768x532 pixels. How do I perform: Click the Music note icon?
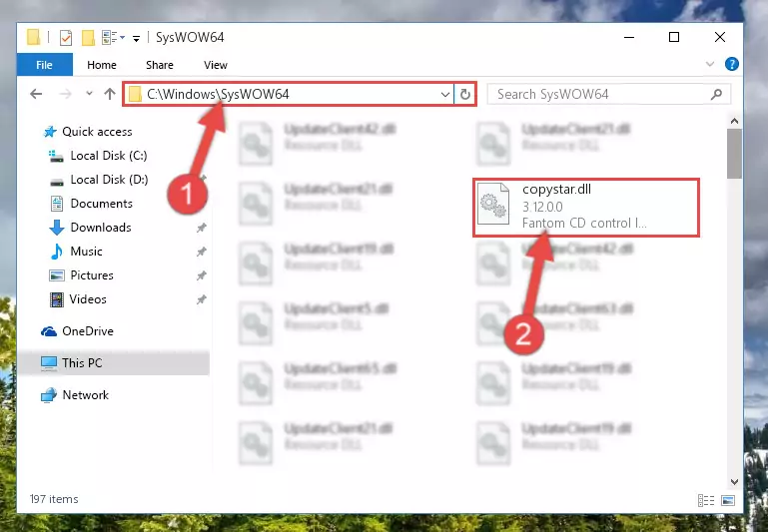pos(57,252)
